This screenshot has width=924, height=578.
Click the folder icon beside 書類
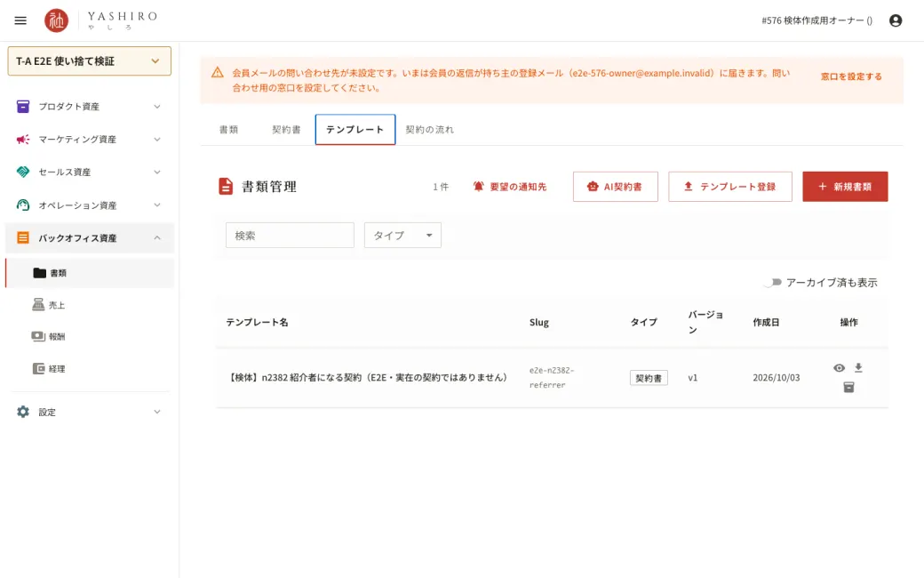tap(39, 272)
